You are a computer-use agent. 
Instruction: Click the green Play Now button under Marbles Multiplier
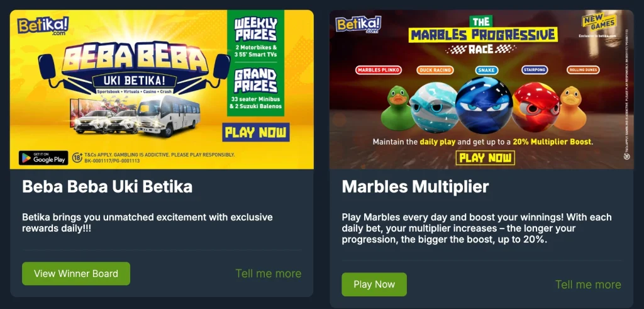374,284
